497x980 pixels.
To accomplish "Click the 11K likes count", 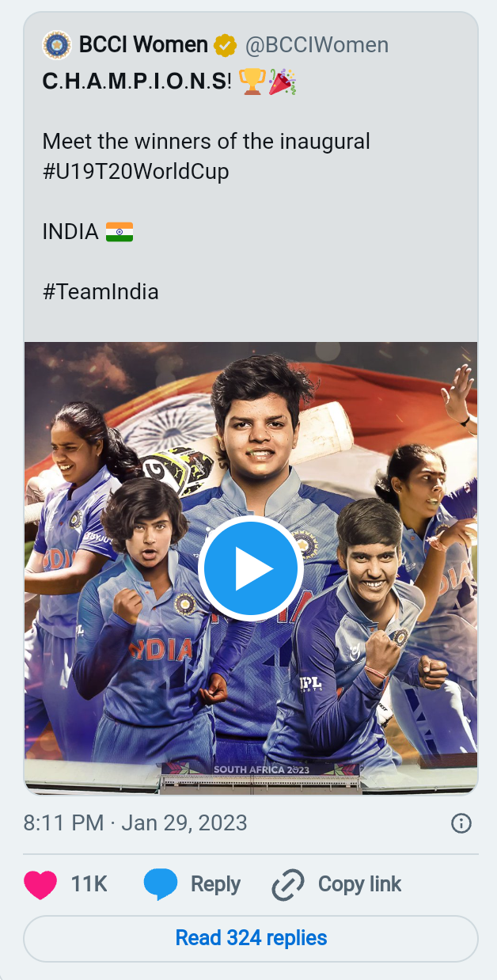I will (89, 884).
